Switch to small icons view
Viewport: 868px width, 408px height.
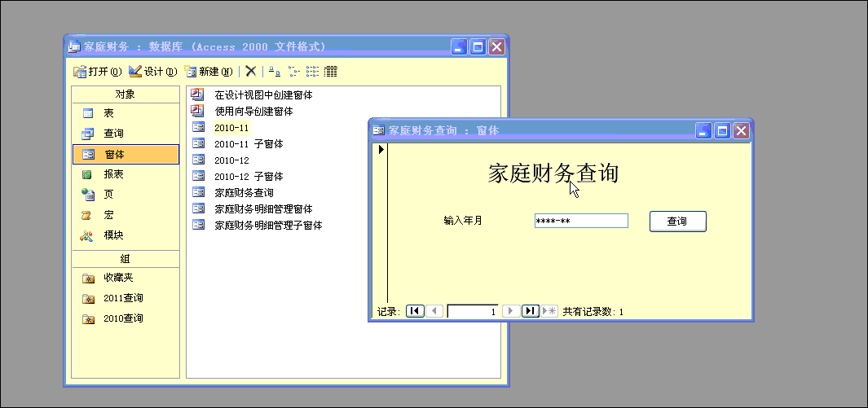click(293, 72)
